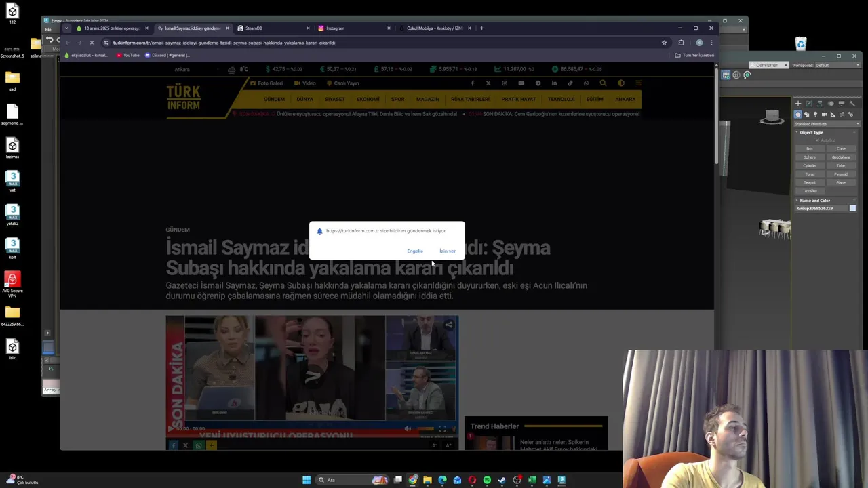Open 3ds Max Modify panel tab

click(x=809, y=104)
